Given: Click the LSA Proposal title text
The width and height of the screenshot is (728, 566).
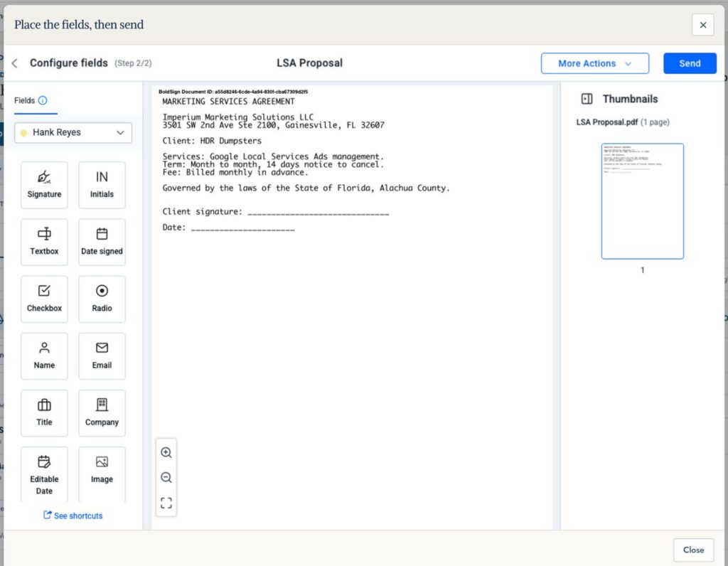Looking at the screenshot, I should pos(309,63).
